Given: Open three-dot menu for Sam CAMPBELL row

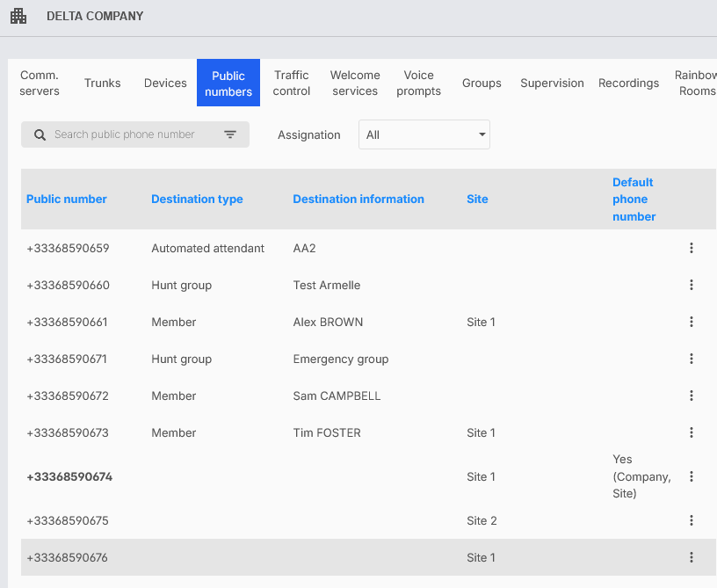Looking at the screenshot, I should 692,396.
